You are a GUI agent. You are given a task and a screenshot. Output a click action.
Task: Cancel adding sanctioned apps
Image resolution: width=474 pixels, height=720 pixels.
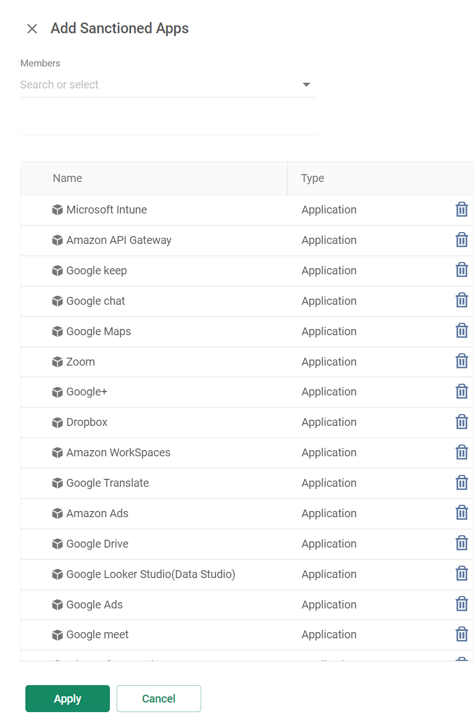click(158, 698)
